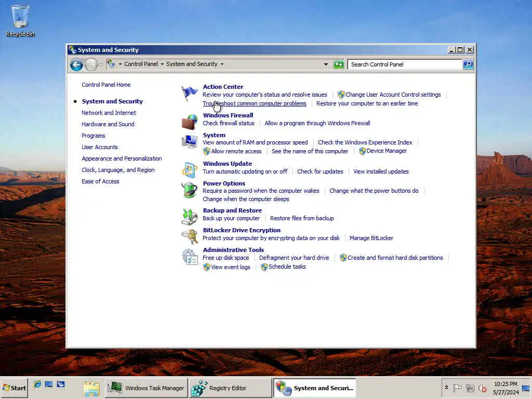Open Ease of Access category
This screenshot has height=399, width=532.
pos(100,181)
